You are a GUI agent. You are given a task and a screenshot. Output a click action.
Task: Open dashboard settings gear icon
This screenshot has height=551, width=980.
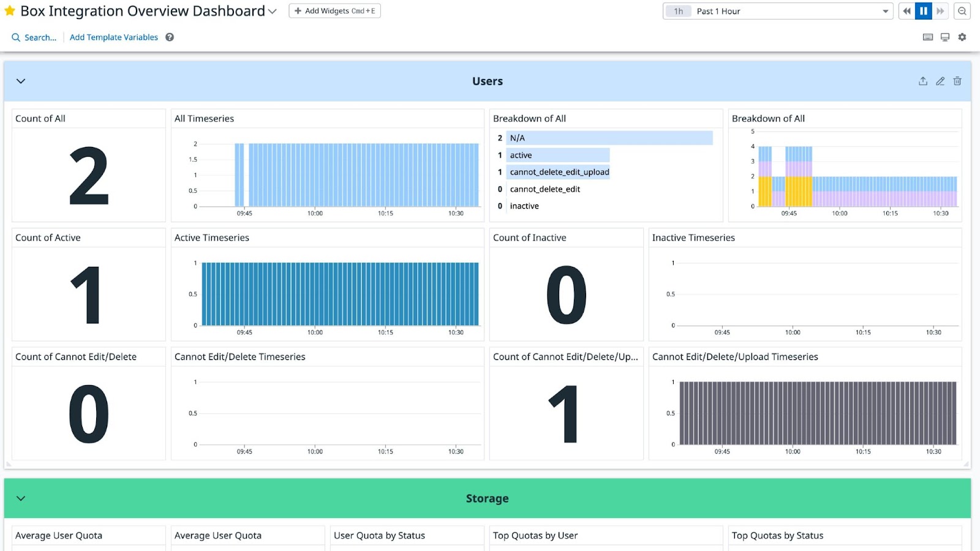click(962, 37)
